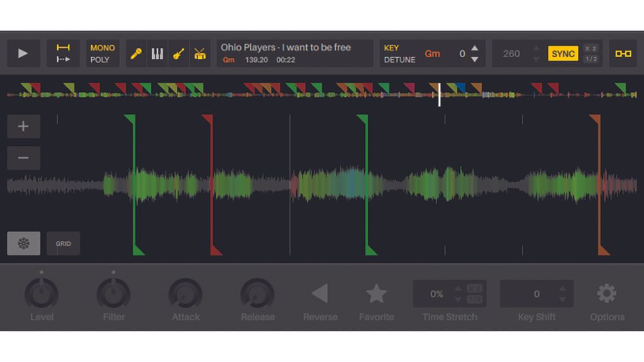The height and width of the screenshot is (362, 644).
Task: Click the Favorite star
Action: 377,292
